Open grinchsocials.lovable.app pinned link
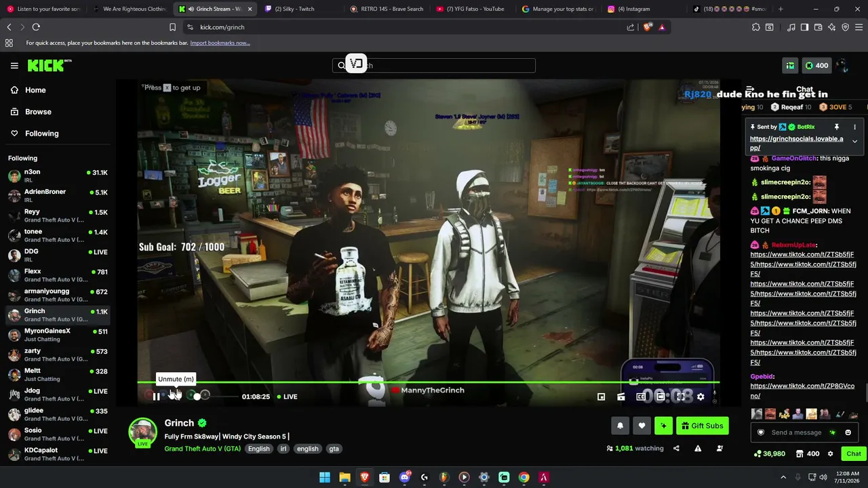868x488 pixels. [x=796, y=144]
